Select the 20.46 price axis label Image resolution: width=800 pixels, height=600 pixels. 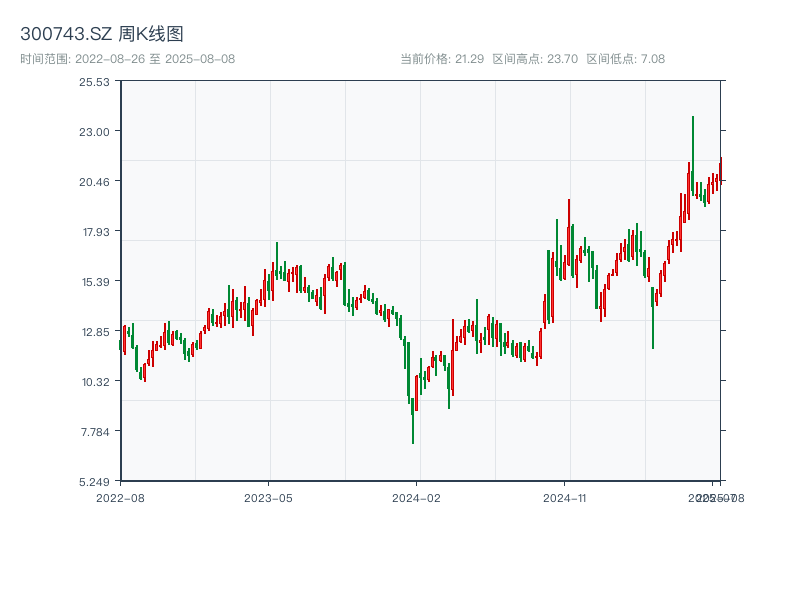click(x=95, y=181)
